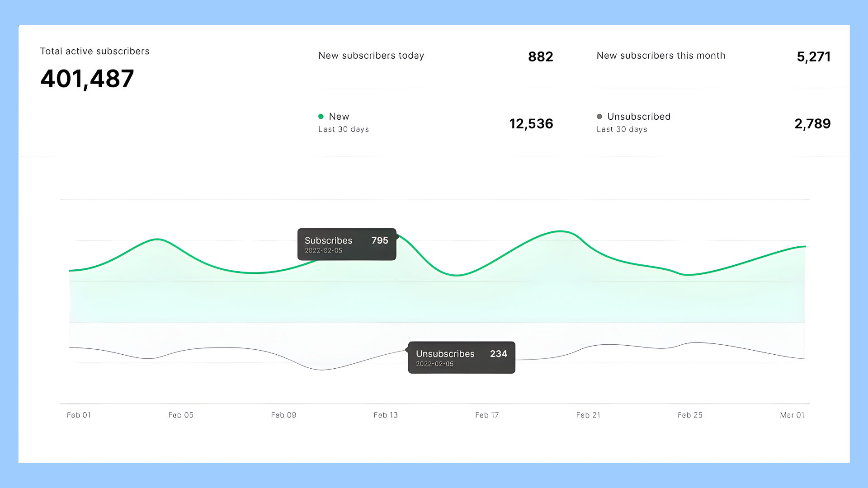
Task: Click the Total active subscribers count 401,487
Action: (x=87, y=79)
